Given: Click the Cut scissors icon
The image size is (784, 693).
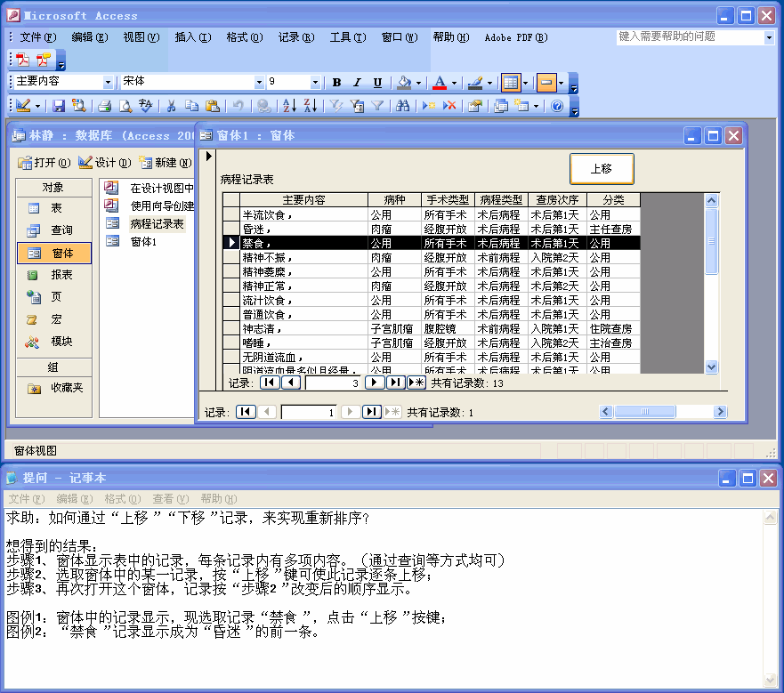Looking at the screenshot, I should pos(171,106).
